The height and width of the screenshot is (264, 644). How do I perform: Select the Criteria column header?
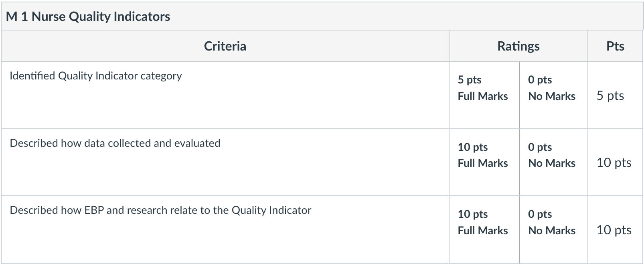225,46
